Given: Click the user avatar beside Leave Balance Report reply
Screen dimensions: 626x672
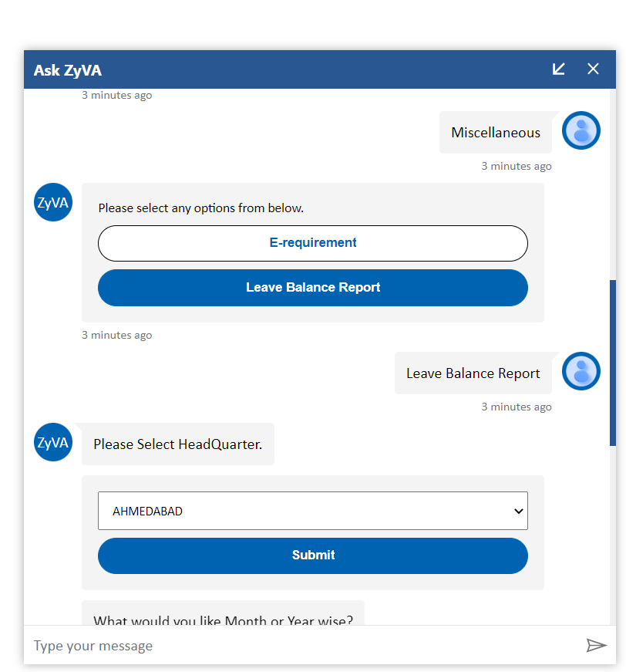Looking at the screenshot, I should [x=581, y=371].
